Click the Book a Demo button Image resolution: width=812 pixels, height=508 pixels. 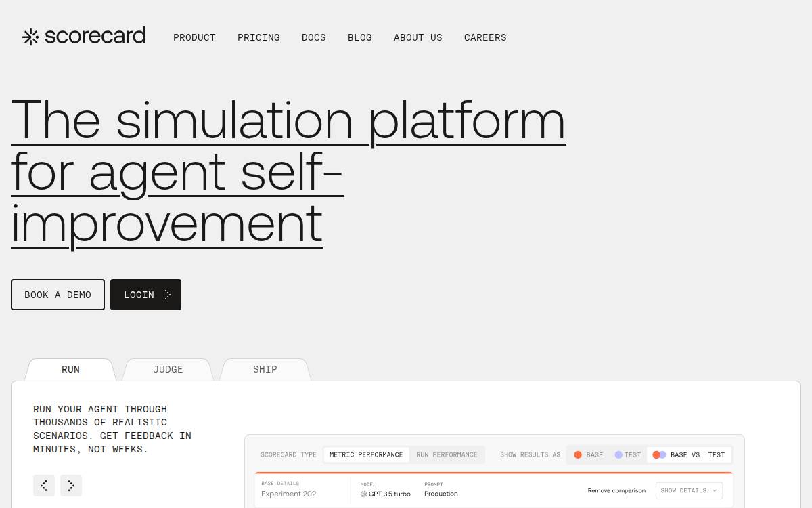(x=58, y=295)
